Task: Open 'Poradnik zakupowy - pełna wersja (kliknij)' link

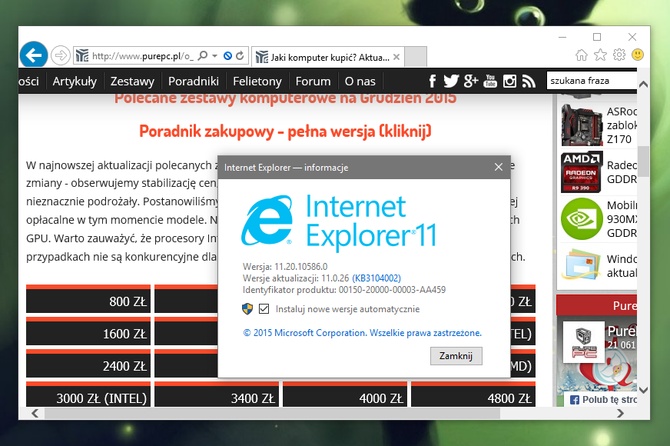Action: [x=285, y=131]
